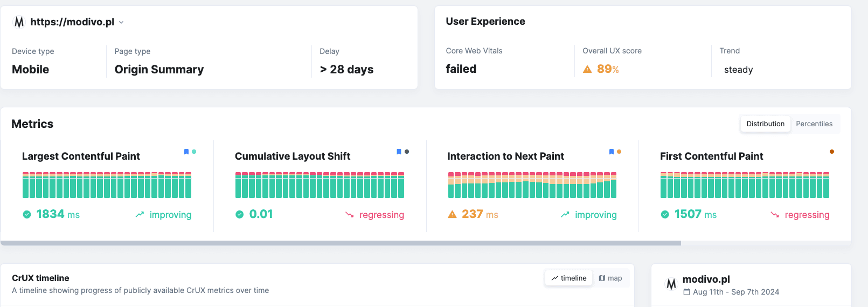
Task: Click the bookmark icon on Interaction to Next Paint
Action: click(x=612, y=152)
